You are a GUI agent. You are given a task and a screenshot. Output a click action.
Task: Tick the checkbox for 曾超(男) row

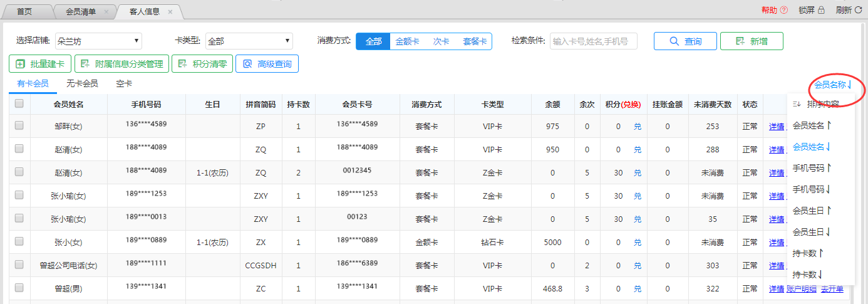tap(19, 288)
